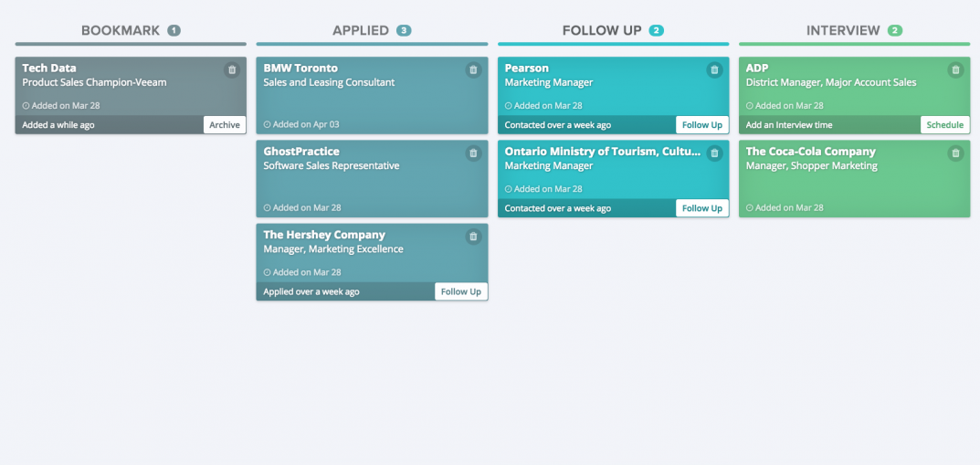Open the GhostPractice company title
The image size is (980, 465).
coord(301,152)
